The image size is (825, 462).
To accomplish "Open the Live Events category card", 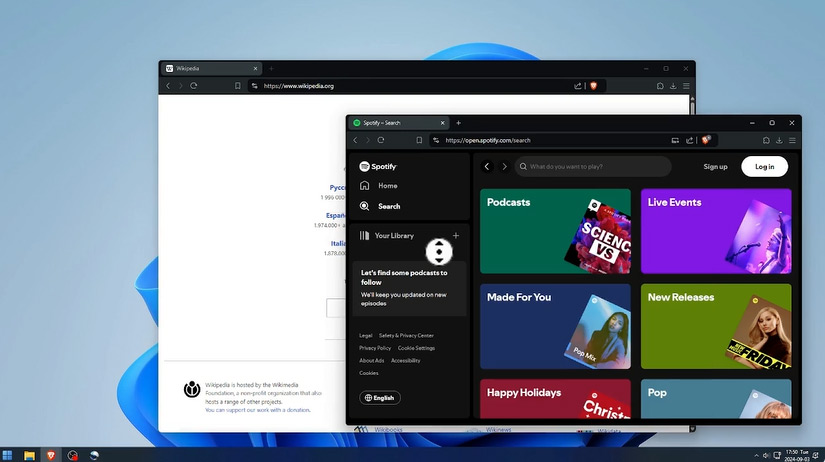I will coord(716,231).
